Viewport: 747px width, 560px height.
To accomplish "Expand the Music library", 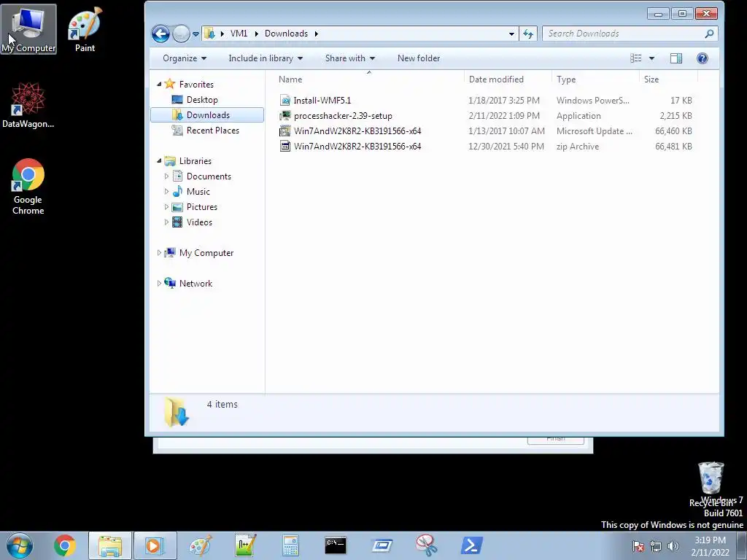I will 166,192.
